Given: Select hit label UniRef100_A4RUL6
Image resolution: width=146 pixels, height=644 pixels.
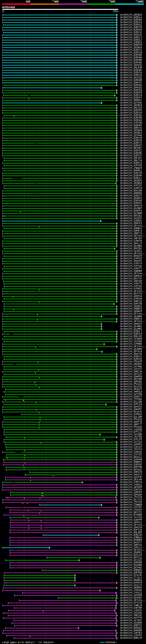Looking at the screenshot, I should coord(131,392).
